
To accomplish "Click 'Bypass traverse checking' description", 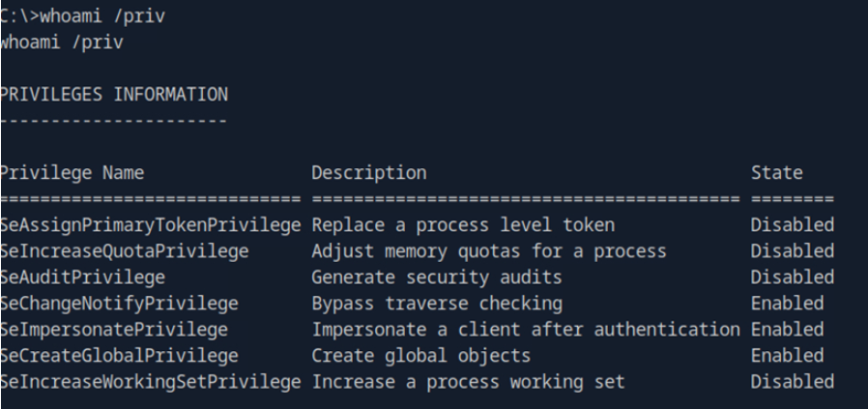I will click(436, 304).
